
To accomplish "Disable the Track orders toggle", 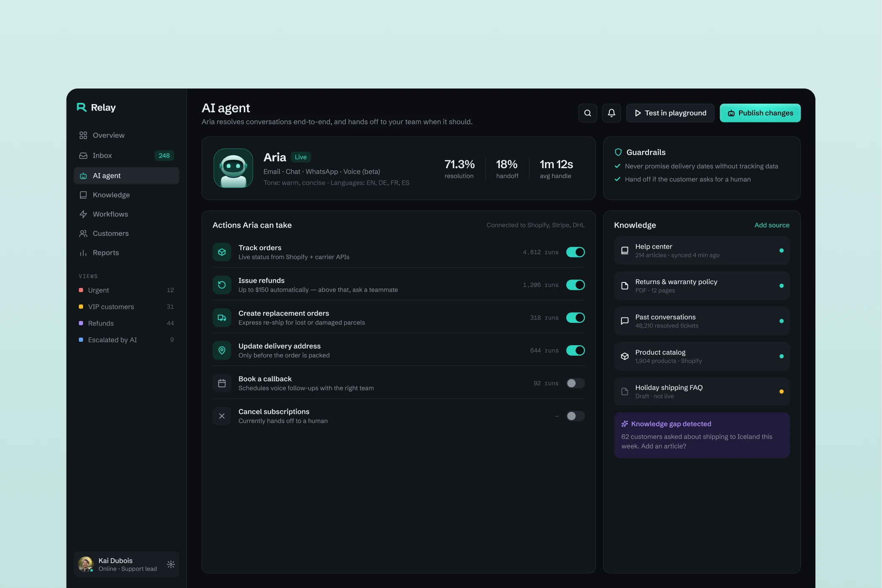I will (575, 252).
